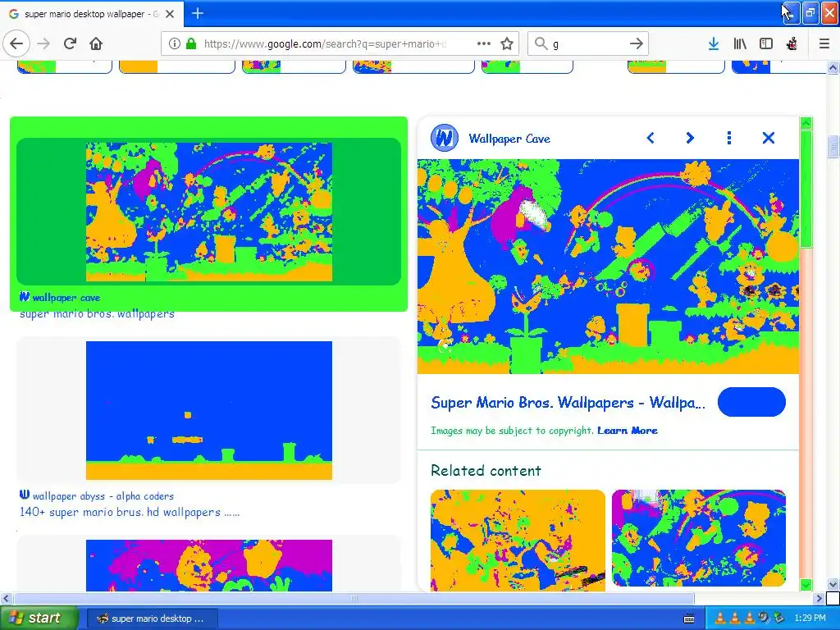
Task: Click preview panel scrollbar up arrow
Action: (806, 123)
